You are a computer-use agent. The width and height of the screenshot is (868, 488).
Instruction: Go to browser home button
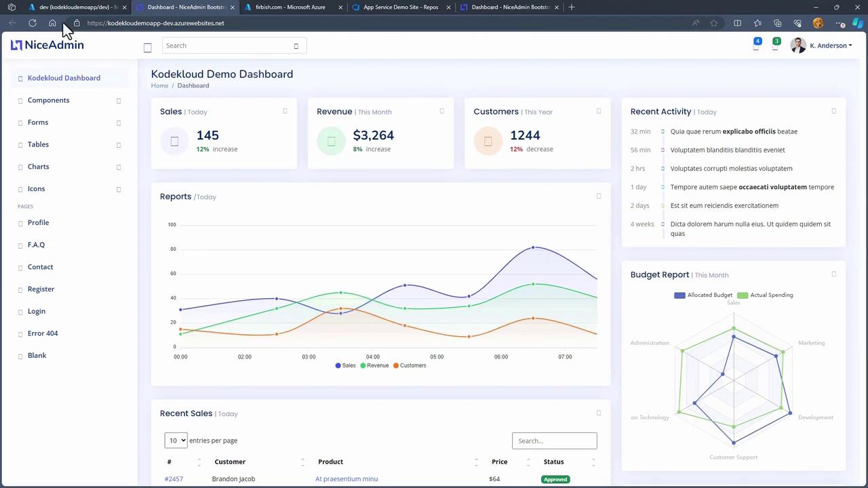pyautogui.click(x=52, y=23)
